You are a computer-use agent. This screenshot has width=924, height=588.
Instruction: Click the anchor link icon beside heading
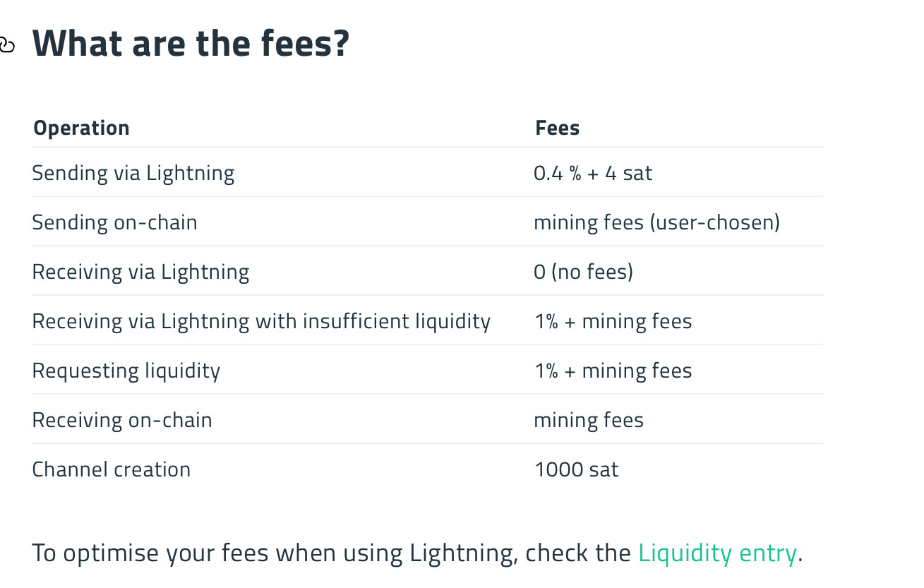pos(6,46)
